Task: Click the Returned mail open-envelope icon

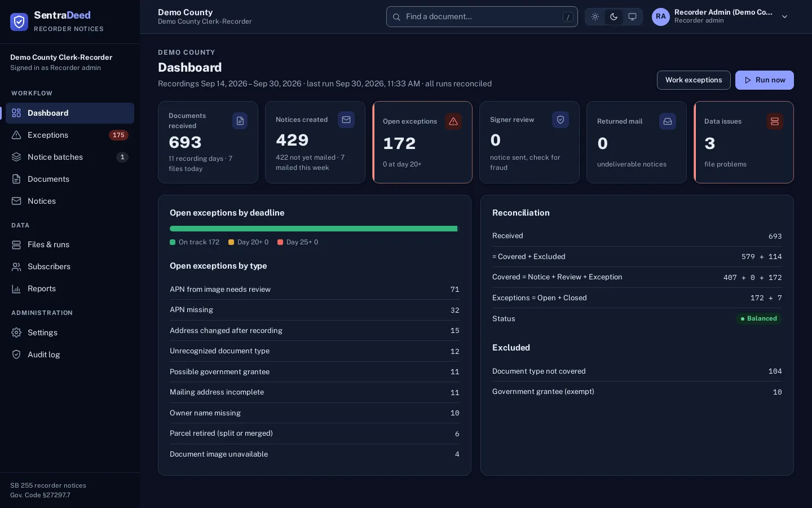Action: click(668, 121)
